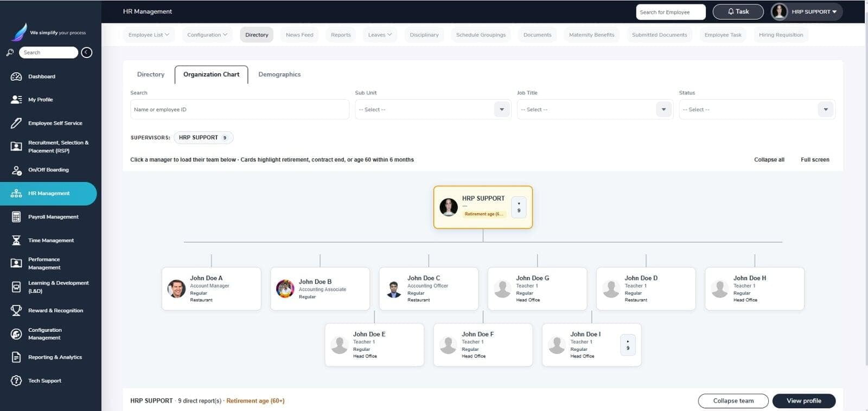This screenshot has width=868, height=411.
Task: Collapse HRP SUPPORT's reports toggle on card
Action: click(519, 207)
